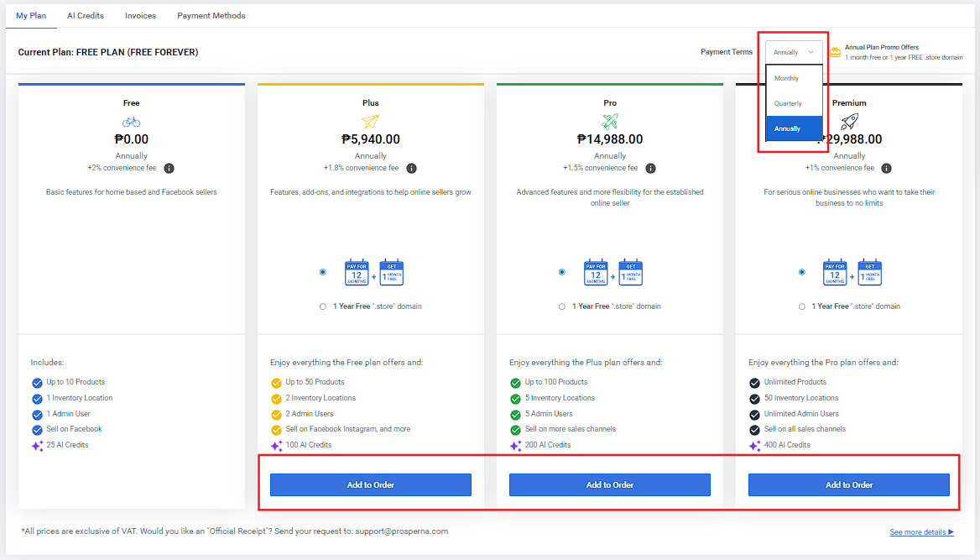The width and height of the screenshot is (980, 560).
Task: Go to the Payment Methods tab
Action: click(x=211, y=16)
